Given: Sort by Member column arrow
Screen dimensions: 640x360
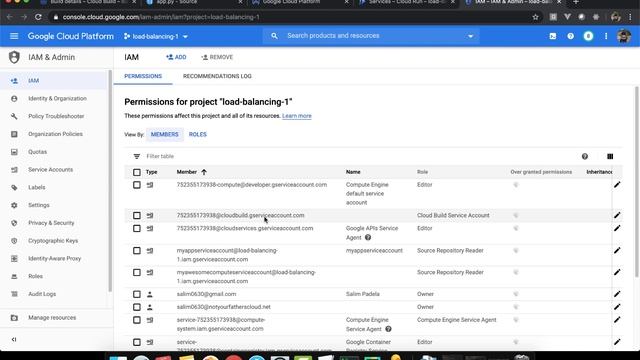Looking at the screenshot, I should pos(204,172).
